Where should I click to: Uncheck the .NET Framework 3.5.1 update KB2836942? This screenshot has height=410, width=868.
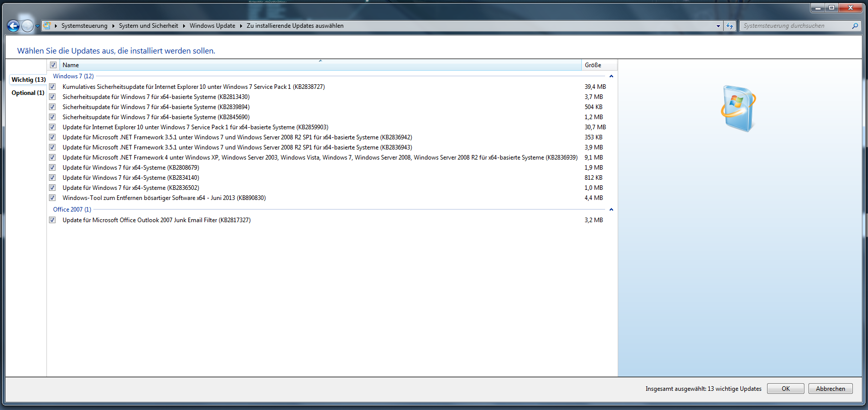pyautogui.click(x=52, y=137)
